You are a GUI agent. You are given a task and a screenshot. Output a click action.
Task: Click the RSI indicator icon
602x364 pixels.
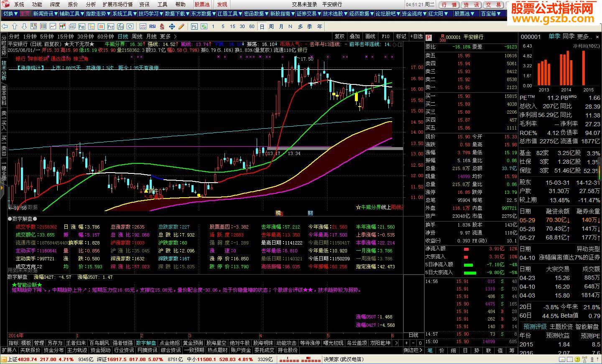[x=153, y=26]
